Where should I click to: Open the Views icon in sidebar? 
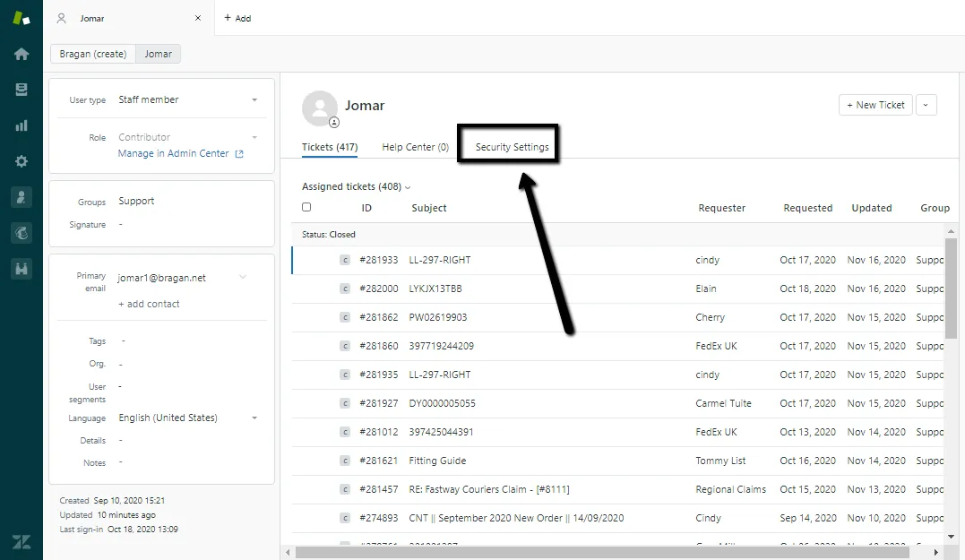(22, 90)
